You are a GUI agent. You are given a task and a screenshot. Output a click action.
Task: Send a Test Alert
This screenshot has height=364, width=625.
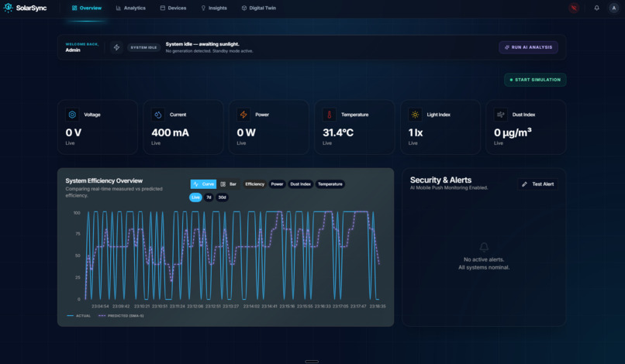click(538, 184)
